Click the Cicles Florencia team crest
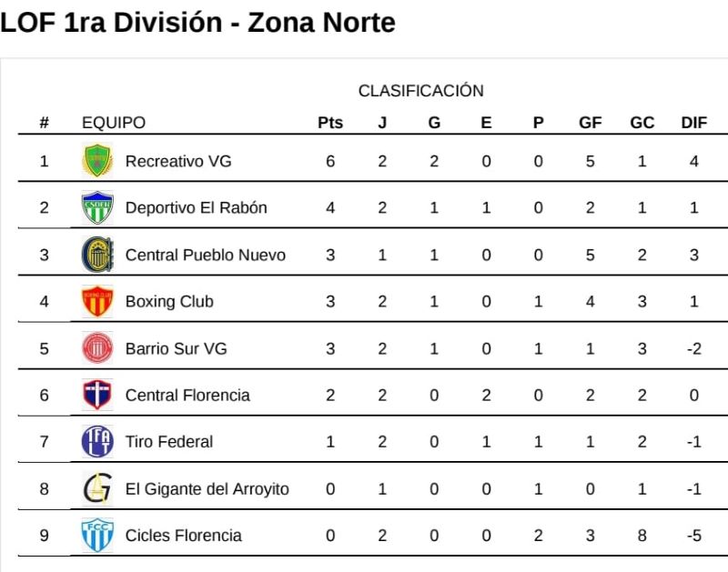This screenshot has height=572, width=728. click(x=96, y=536)
